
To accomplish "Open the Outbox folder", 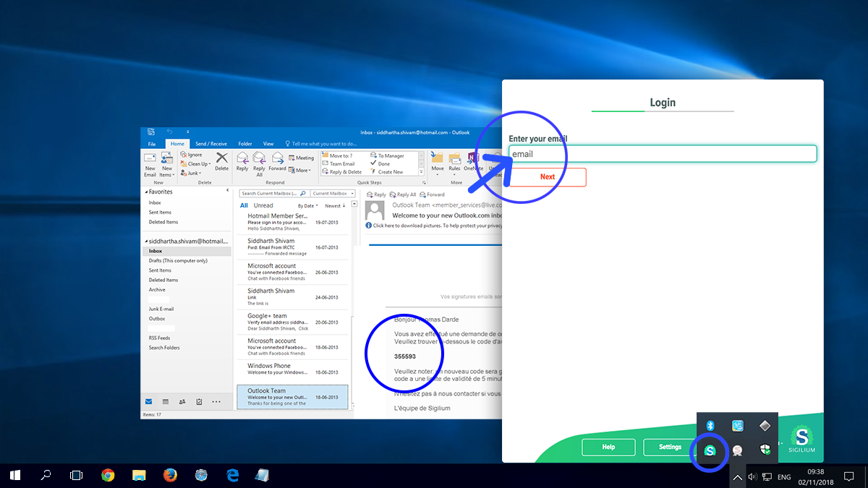I will pyautogui.click(x=157, y=319).
